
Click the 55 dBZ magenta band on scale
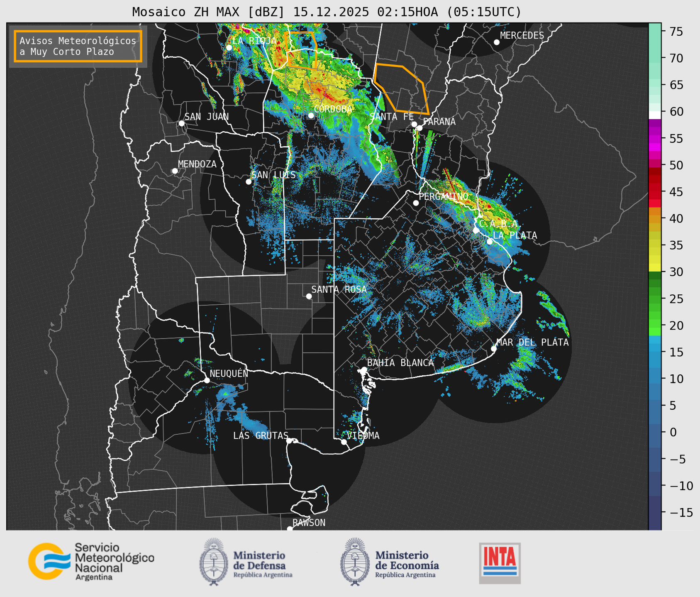[654, 139]
